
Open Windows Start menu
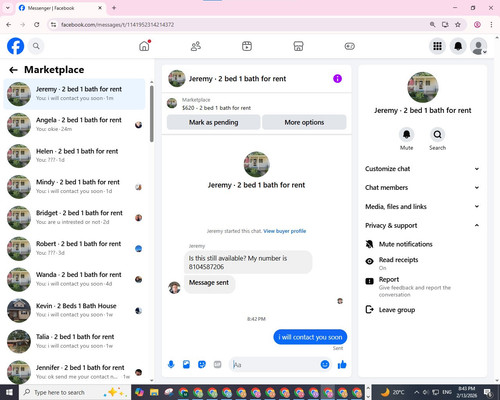pos(9,392)
